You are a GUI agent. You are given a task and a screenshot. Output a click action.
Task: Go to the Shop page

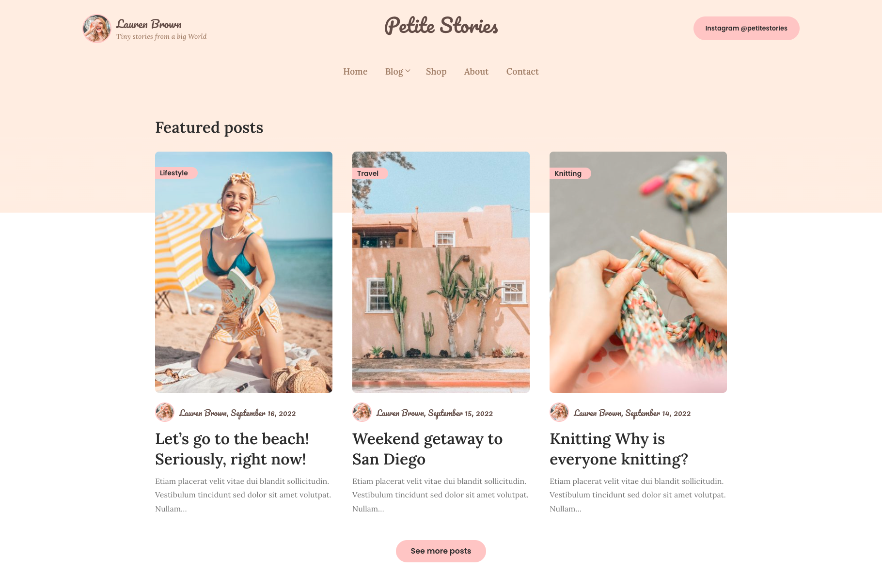point(436,72)
